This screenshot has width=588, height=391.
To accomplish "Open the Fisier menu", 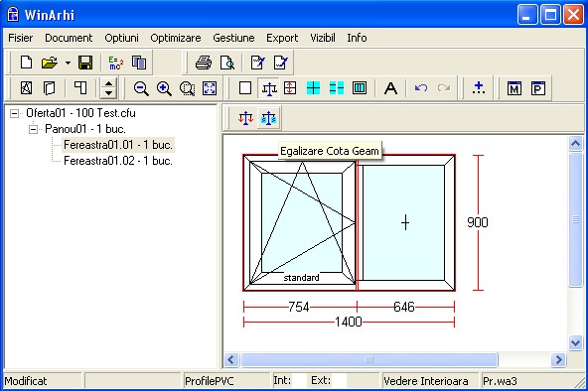I will [20, 38].
